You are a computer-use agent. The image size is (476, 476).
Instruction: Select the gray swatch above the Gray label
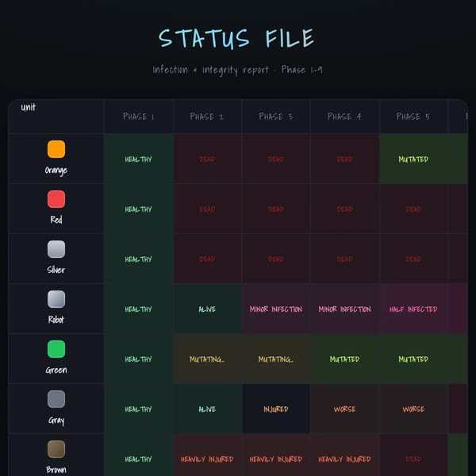(56, 399)
